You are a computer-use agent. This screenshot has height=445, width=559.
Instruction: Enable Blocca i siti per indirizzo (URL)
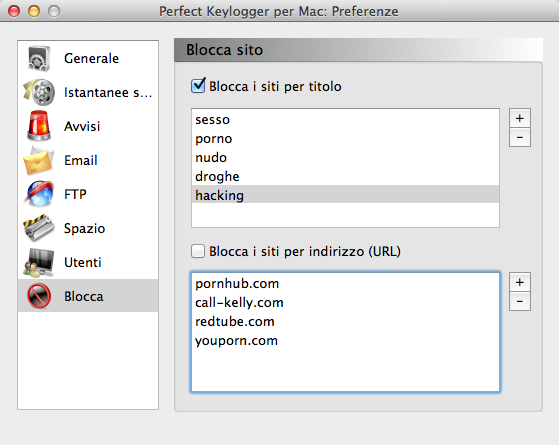(198, 251)
